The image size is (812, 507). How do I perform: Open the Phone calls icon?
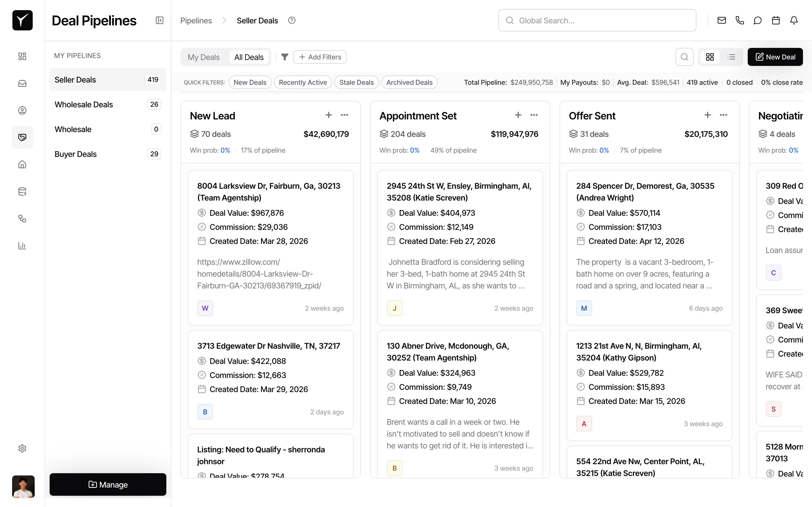point(740,20)
